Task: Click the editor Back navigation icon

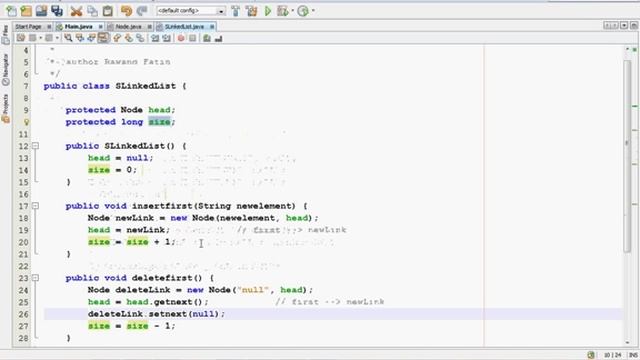Action: [33, 38]
